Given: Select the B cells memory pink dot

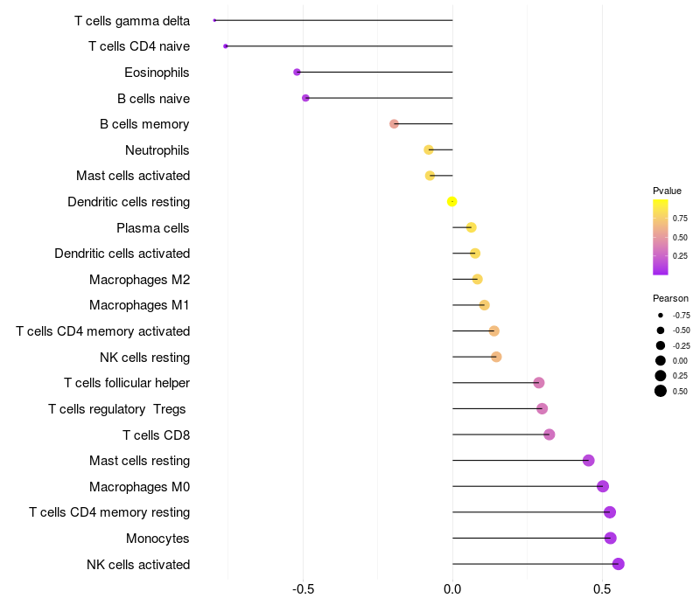Looking at the screenshot, I should [x=394, y=123].
